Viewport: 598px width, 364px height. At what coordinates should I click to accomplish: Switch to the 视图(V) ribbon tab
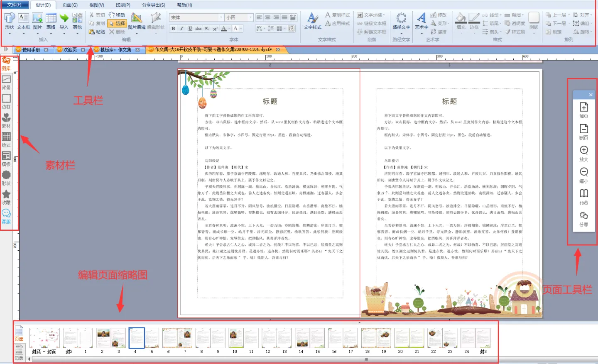tap(97, 5)
